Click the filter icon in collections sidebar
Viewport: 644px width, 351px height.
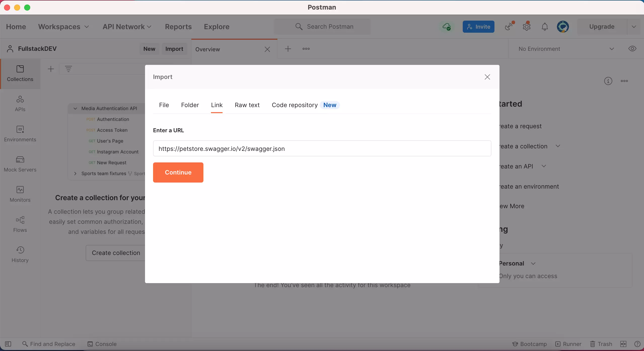(68, 69)
